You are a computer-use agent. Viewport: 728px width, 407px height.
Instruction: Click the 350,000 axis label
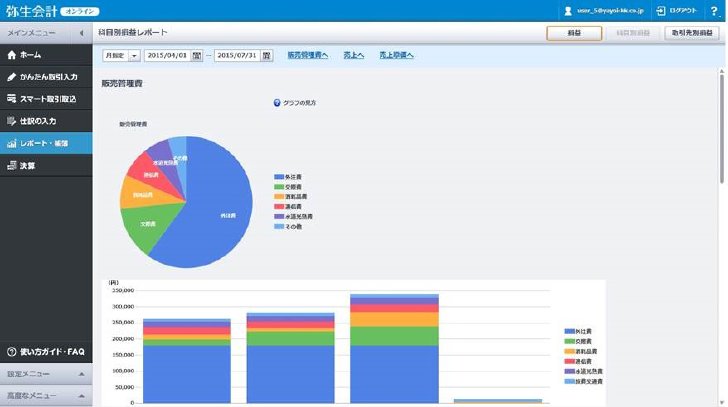tap(123, 291)
